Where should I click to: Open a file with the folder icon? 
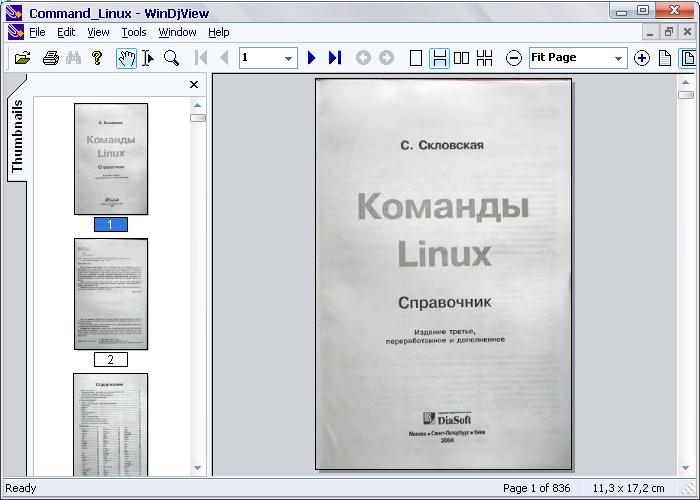[22, 58]
